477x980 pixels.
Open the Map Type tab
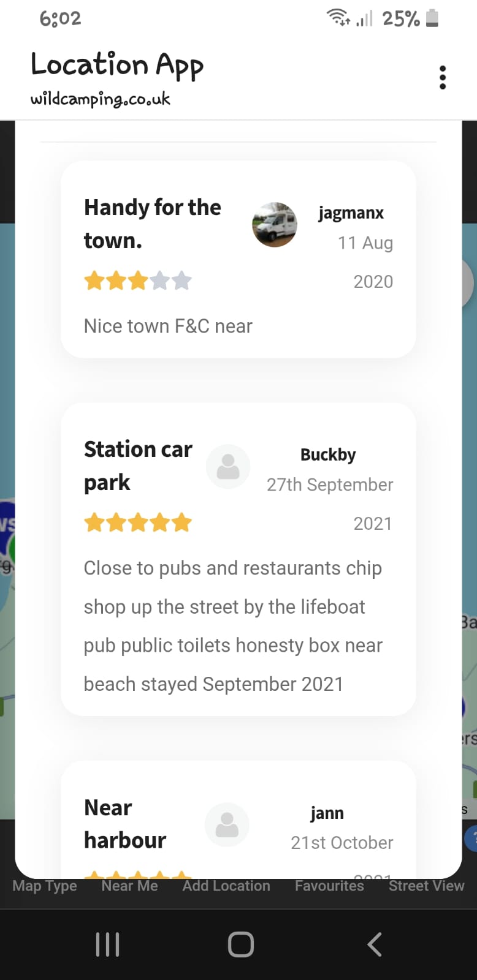45,886
